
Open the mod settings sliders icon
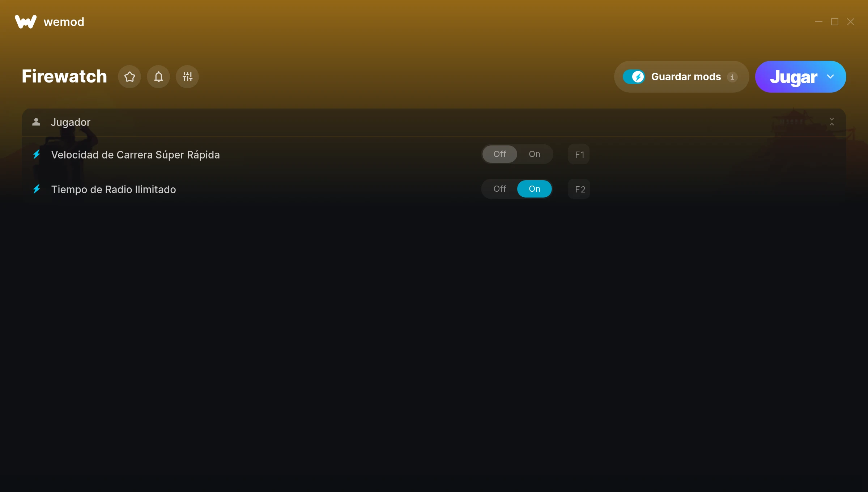pyautogui.click(x=187, y=77)
